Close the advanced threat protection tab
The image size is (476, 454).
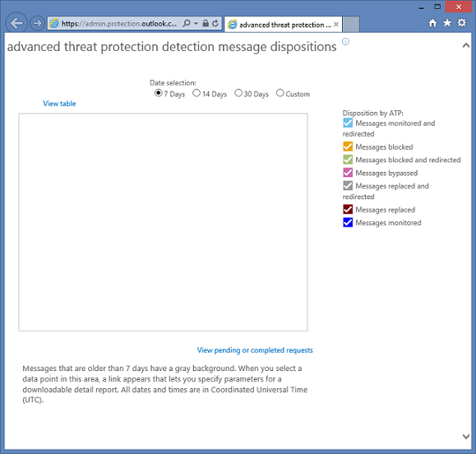[335, 25]
